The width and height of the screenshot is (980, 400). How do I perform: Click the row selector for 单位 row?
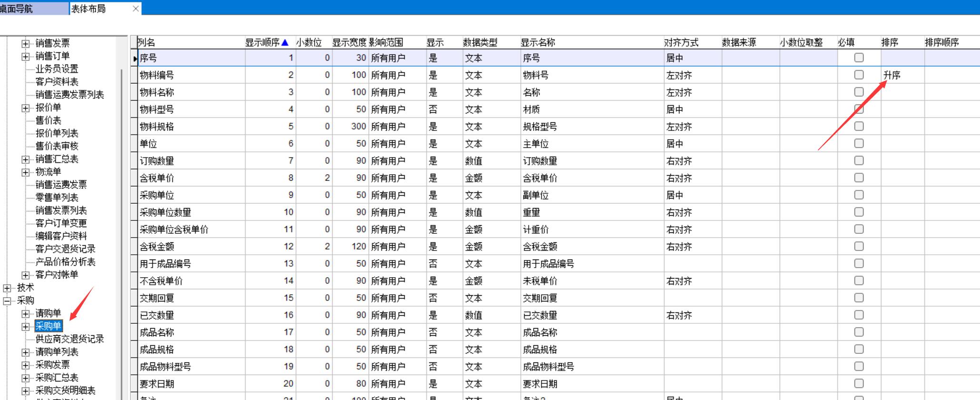pos(134,144)
